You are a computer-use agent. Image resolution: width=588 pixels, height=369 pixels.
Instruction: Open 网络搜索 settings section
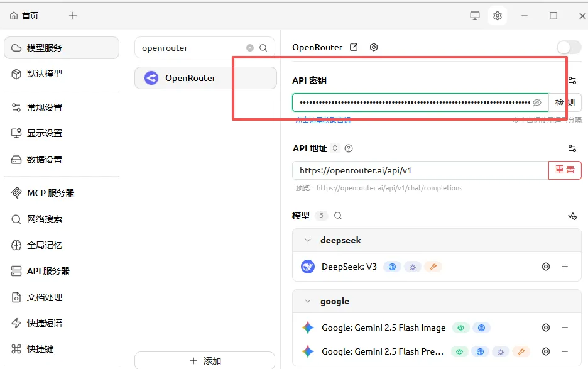pyautogui.click(x=62, y=219)
